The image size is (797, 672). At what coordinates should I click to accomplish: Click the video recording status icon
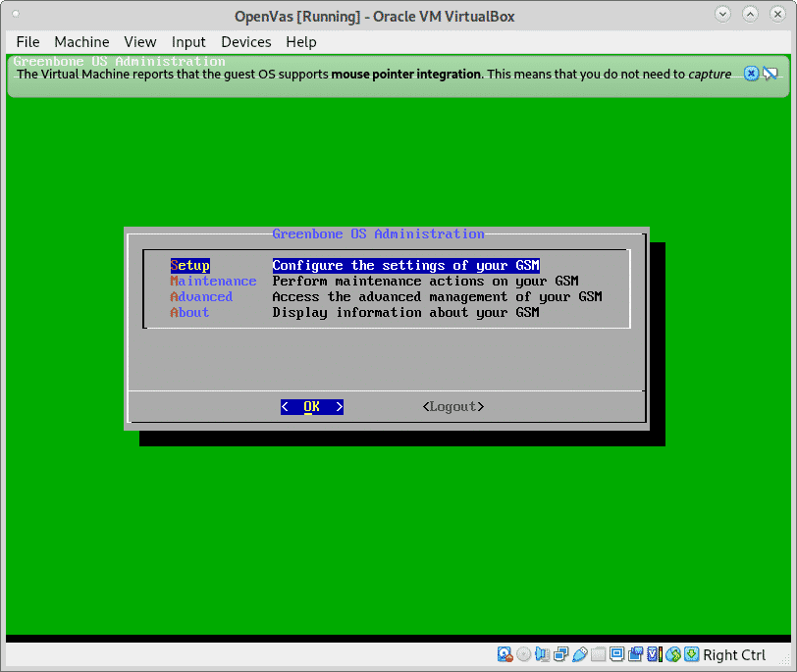coord(635,654)
